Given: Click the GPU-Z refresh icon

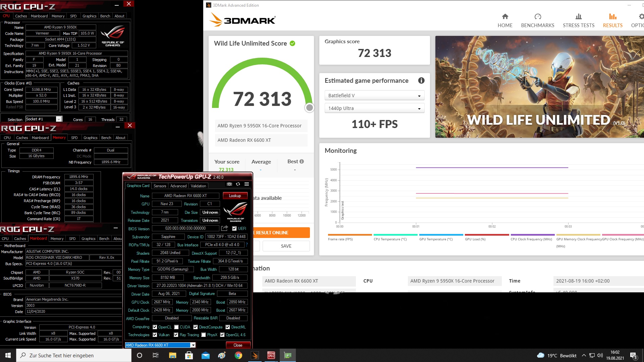Looking at the screenshot, I should coord(238,184).
